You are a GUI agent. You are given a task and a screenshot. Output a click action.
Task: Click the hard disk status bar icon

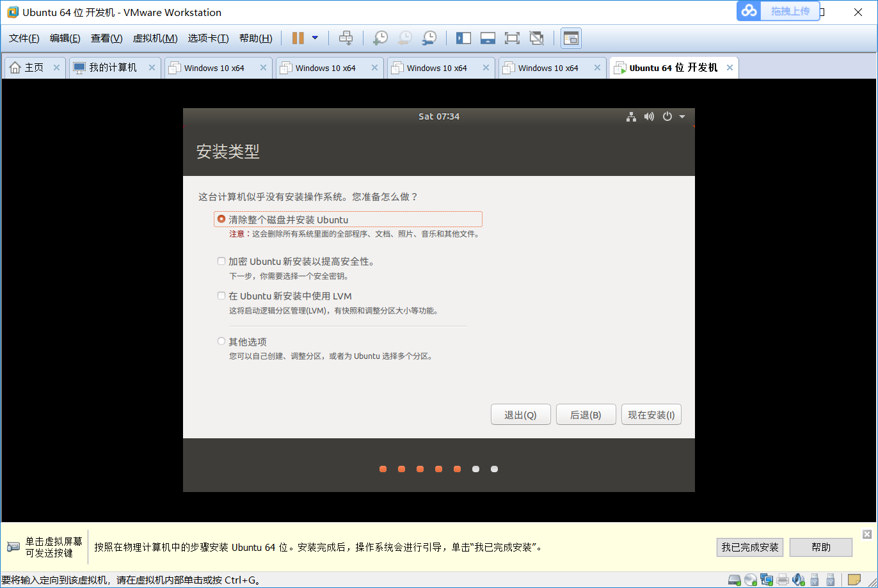click(x=736, y=580)
